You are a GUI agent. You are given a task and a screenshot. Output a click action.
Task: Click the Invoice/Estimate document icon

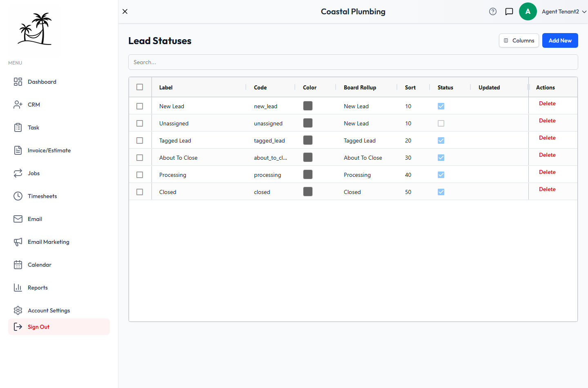point(18,150)
